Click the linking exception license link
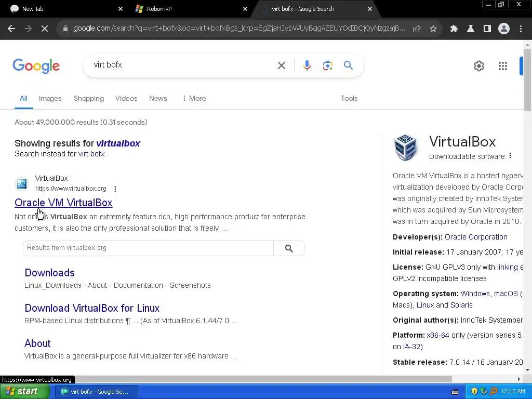The image size is (532, 399). point(510,268)
